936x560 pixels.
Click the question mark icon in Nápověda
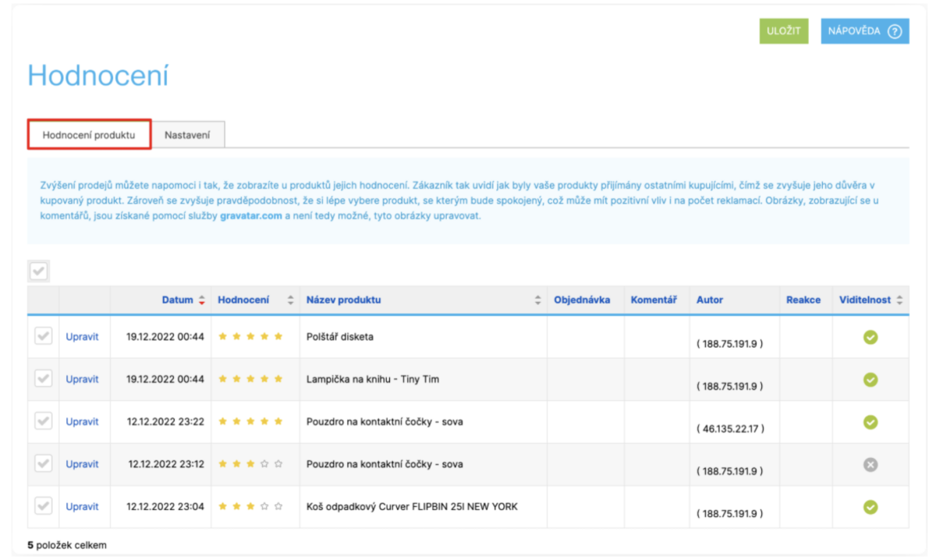(894, 31)
